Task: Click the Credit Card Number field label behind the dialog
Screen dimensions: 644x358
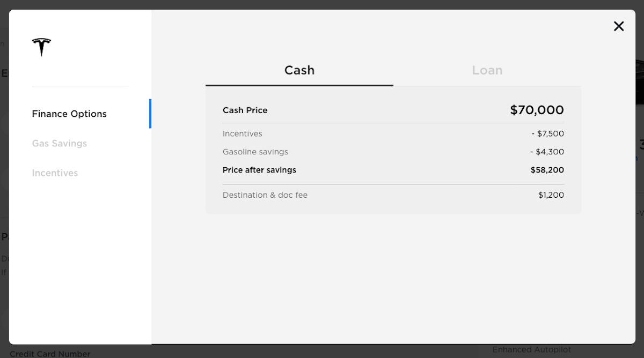Action: tap(50, 353)
